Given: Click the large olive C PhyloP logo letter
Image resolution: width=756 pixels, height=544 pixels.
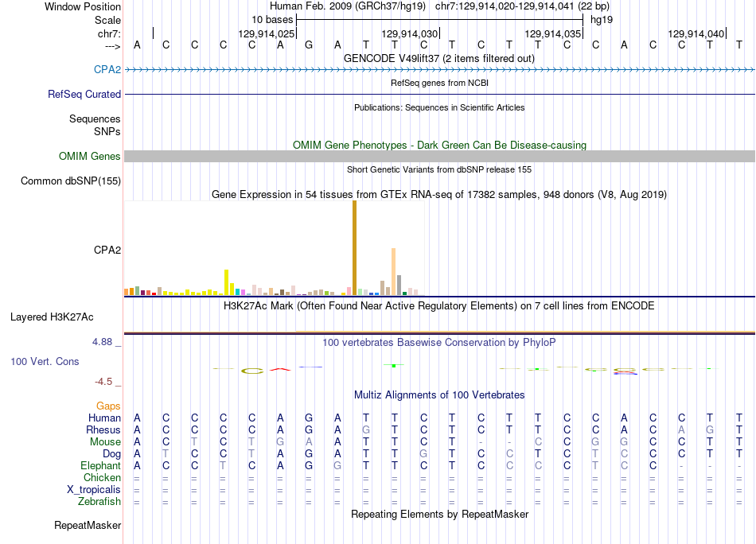Looking at the screenshot, I should (252, 371).
